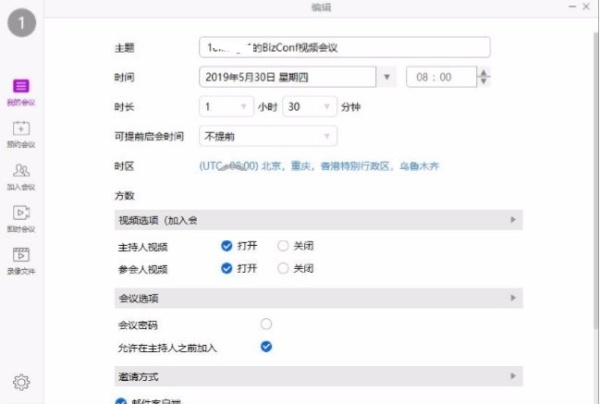Image resolution: width=600 pixels, height=404 pixels.
Task: Collapse the 会议选项 section header
Action: coord(513,298)
